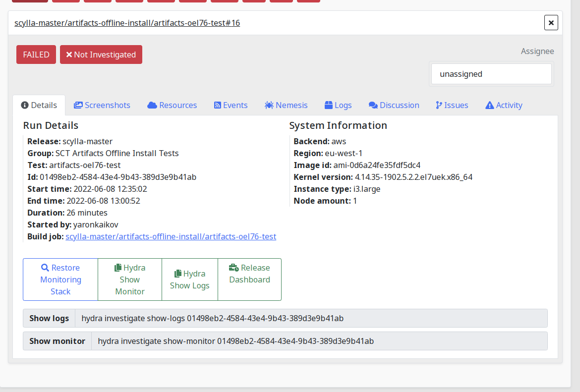This screenshot has height=392, width=580.
Task: Click the warning triangle icon on Activity tab
Action: pyautogui.click(x=489, y=105)
